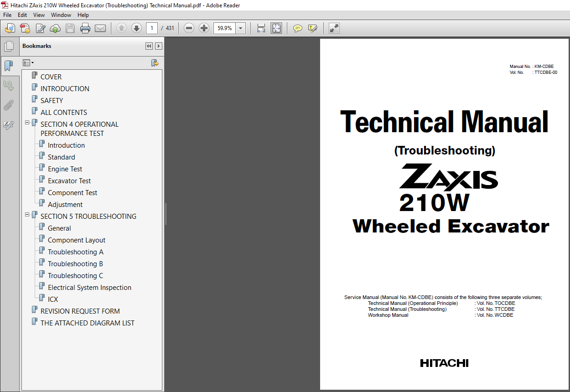Select the Adjustment bookmark
Image resolution: width=570 pixels, height=392 pixels.
(x=65, y=205)
